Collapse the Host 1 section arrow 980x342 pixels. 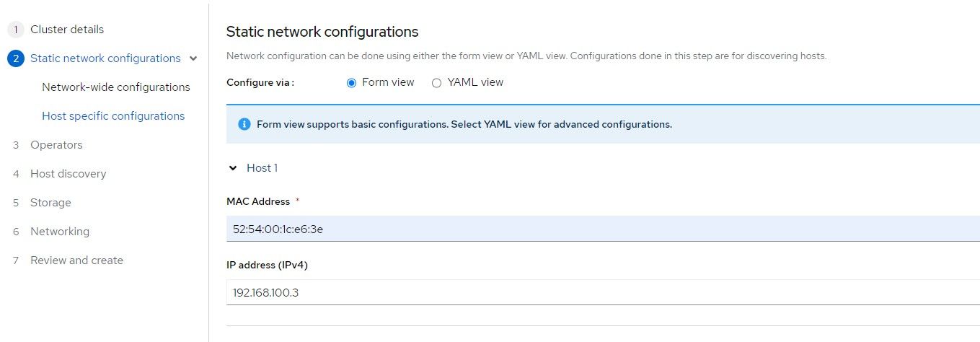click(233, 168)
